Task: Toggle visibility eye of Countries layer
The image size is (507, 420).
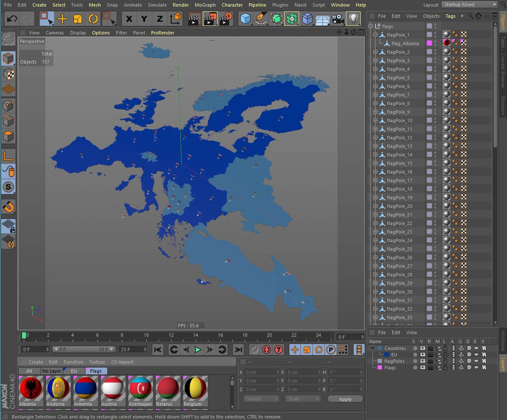Action: point(422,348)
